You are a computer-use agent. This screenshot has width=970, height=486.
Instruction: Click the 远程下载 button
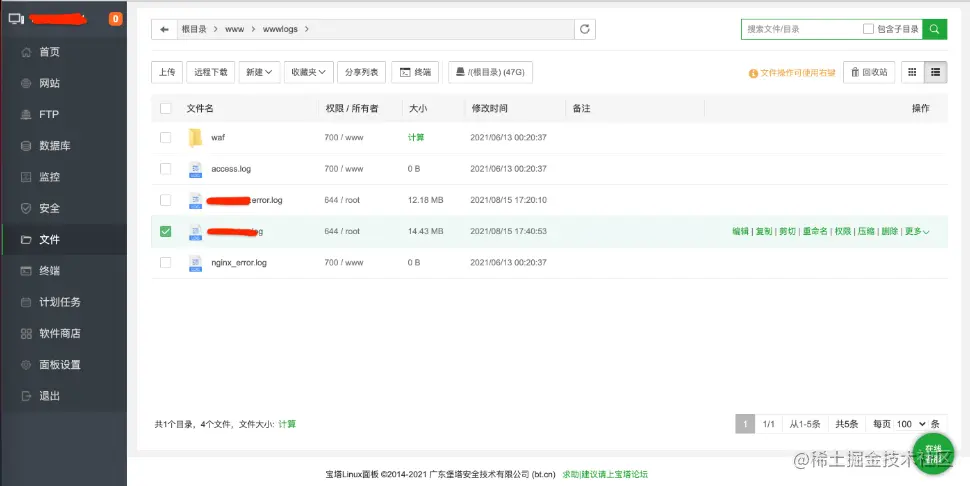[211, 72]
